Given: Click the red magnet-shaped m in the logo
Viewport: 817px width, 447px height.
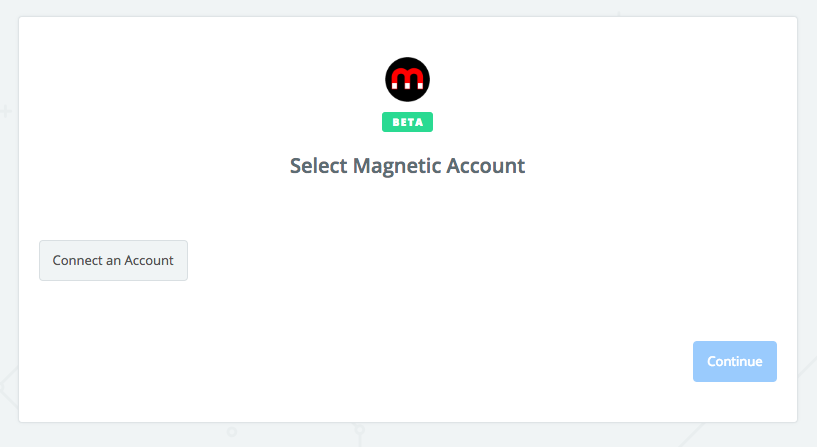Looking at the screenshot, I should 407,79.
